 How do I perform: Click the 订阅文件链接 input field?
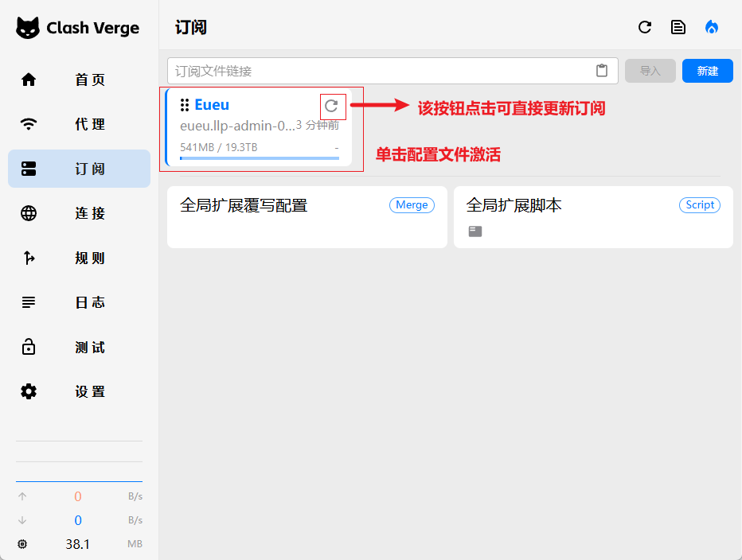pos(382,71)
